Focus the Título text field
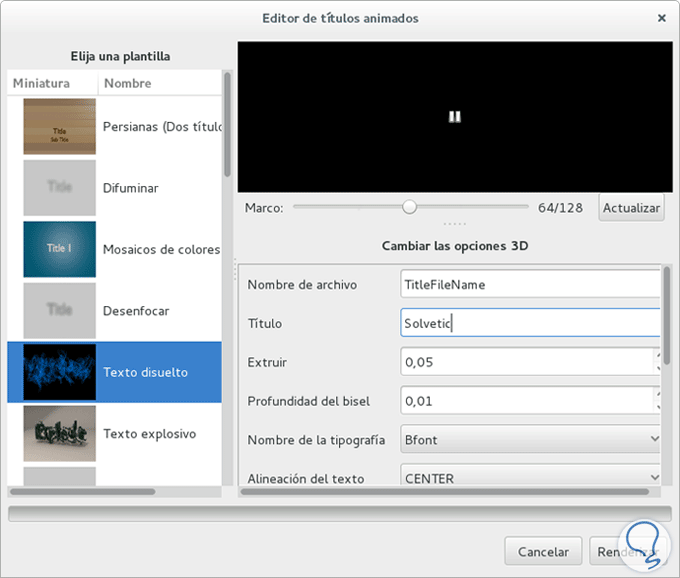680x578 pixels. (530, 323)
